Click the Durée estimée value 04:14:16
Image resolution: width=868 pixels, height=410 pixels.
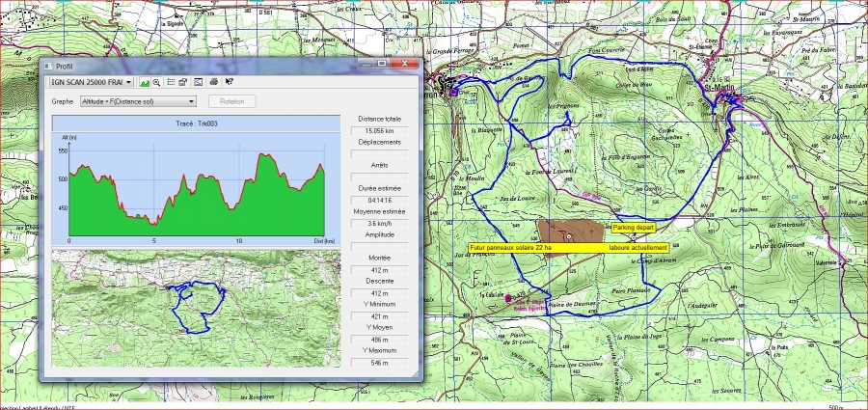click(380, 201)
